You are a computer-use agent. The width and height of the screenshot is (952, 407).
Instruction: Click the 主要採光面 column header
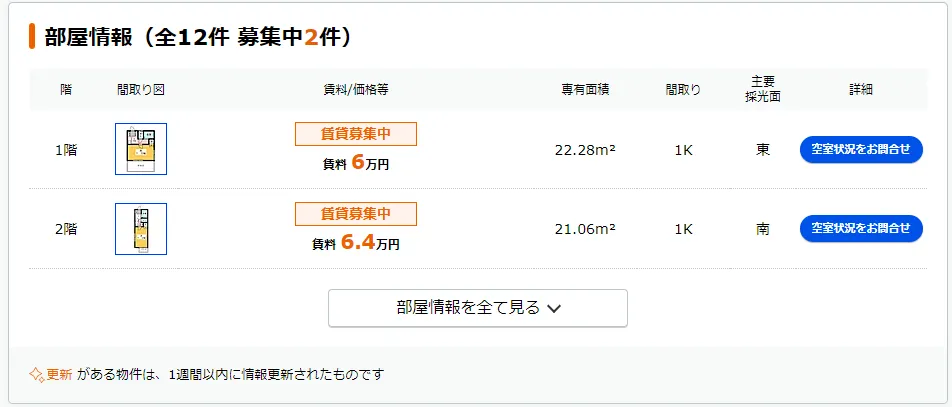(x=763, y=89)
